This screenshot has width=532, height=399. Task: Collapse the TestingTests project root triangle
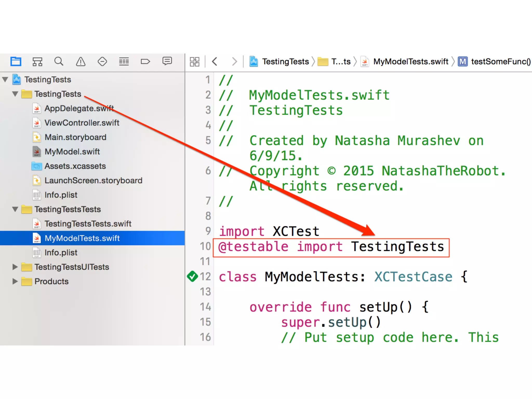tap(5, 79)
